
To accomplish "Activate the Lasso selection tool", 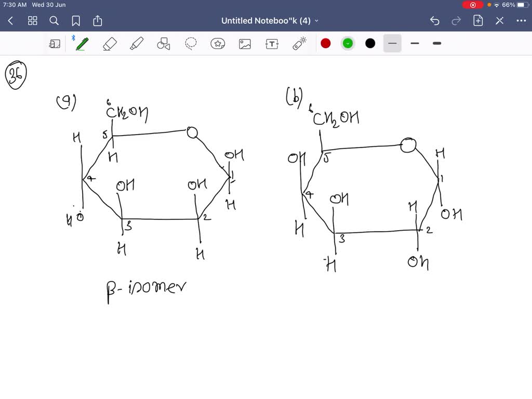I will (191, 44).
